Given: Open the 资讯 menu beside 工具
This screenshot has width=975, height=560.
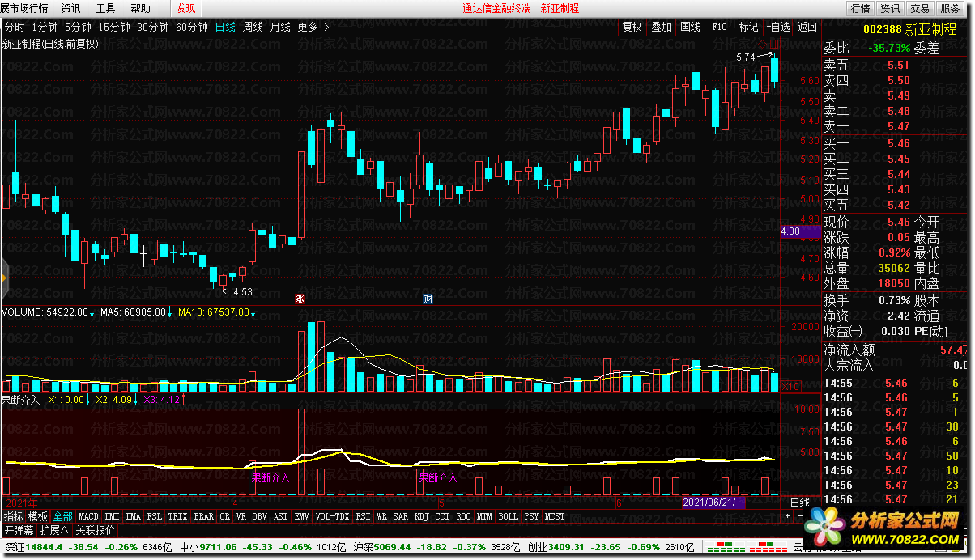Looking at the screenshot, I should (70, 8).
